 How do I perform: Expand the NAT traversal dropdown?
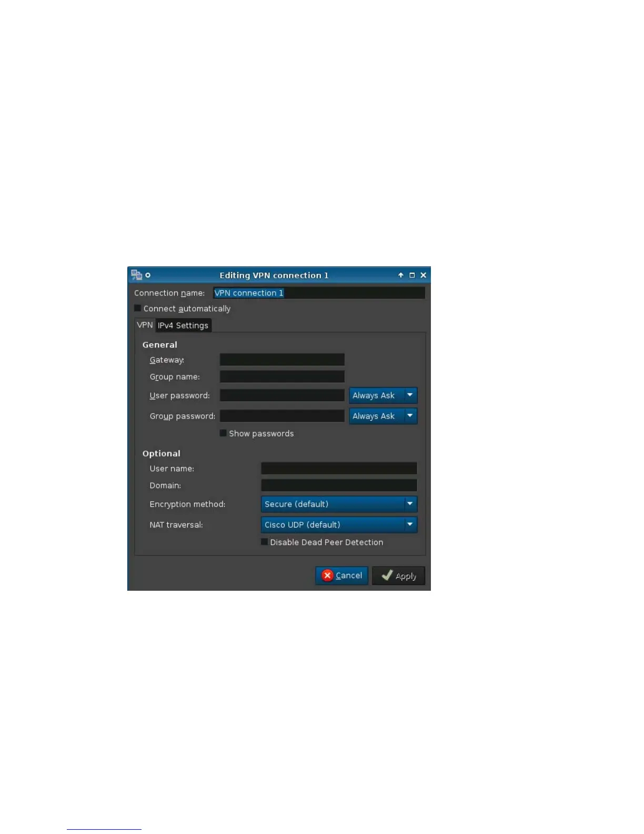click(x=339, y=524)
